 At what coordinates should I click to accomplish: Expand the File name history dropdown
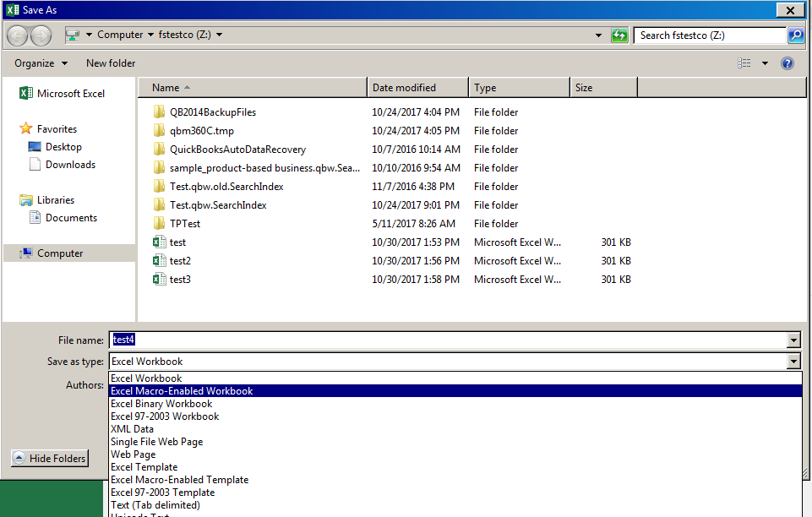[x=793, y=340]
